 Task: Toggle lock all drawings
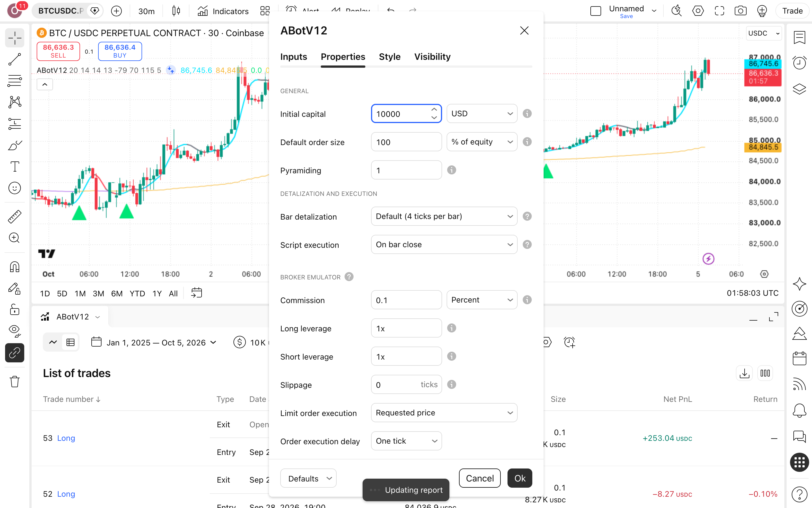(14, 309)
